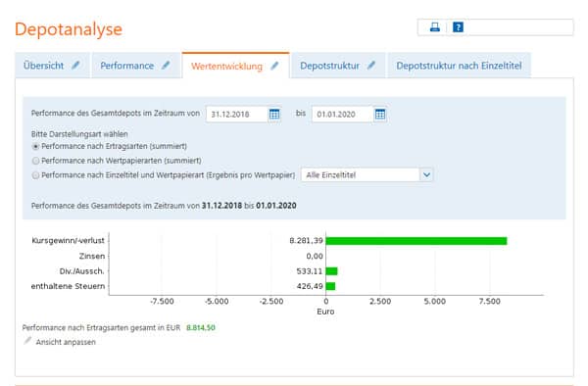Viewport: 588px width, 386px height.
Task: Click pencil icon on Wertentwicklung tab
Action: click(x=274, y=66)
